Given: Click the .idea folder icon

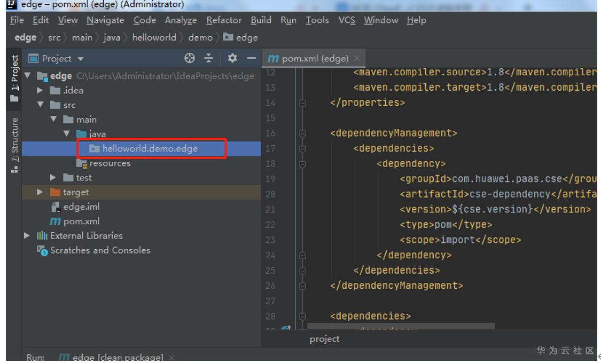Looking at the screenshot, I should (55, 90).
